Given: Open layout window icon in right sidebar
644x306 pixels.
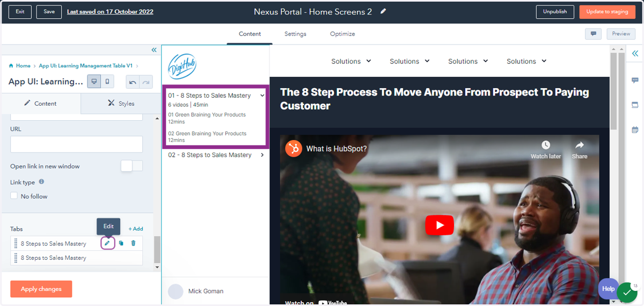Looking at the screenshot, I should [635, 105].
